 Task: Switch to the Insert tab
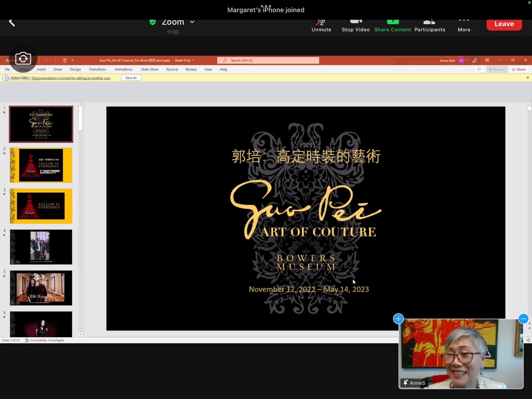click(41, 69)
